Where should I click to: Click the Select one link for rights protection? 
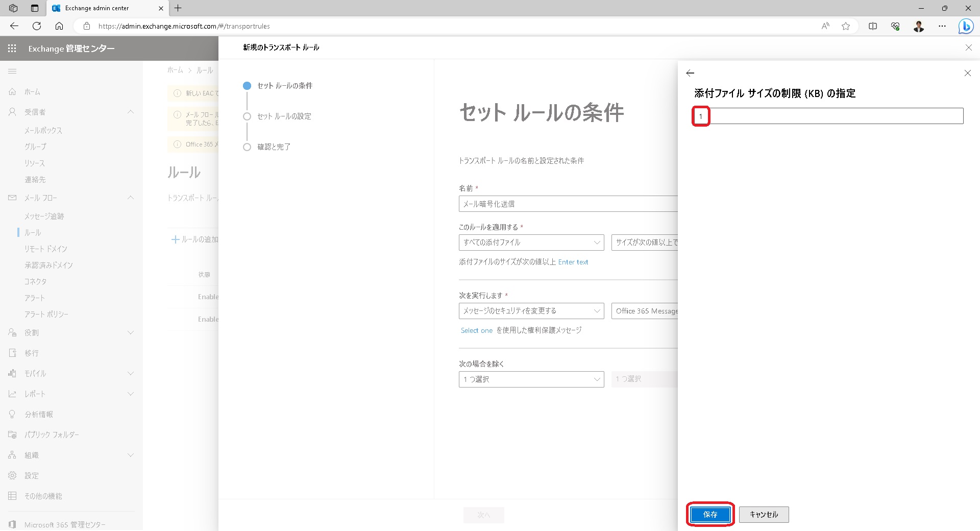[x=476, y=330]
